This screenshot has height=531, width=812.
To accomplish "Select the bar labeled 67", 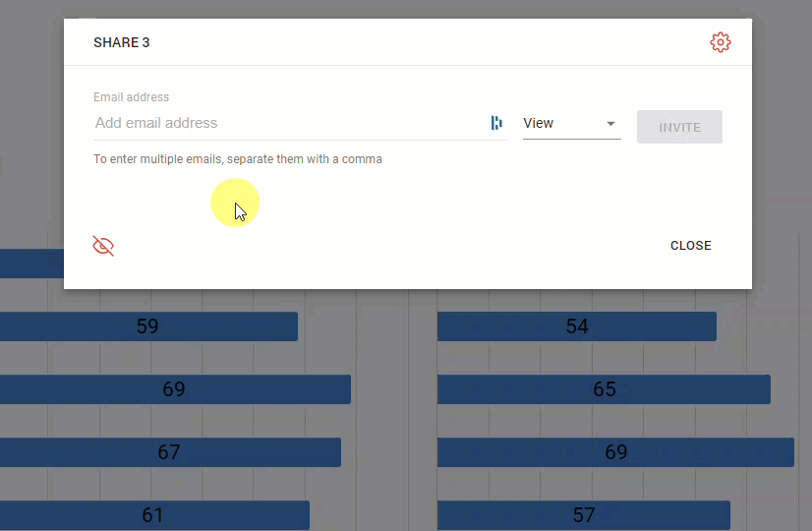I will 169,452.
